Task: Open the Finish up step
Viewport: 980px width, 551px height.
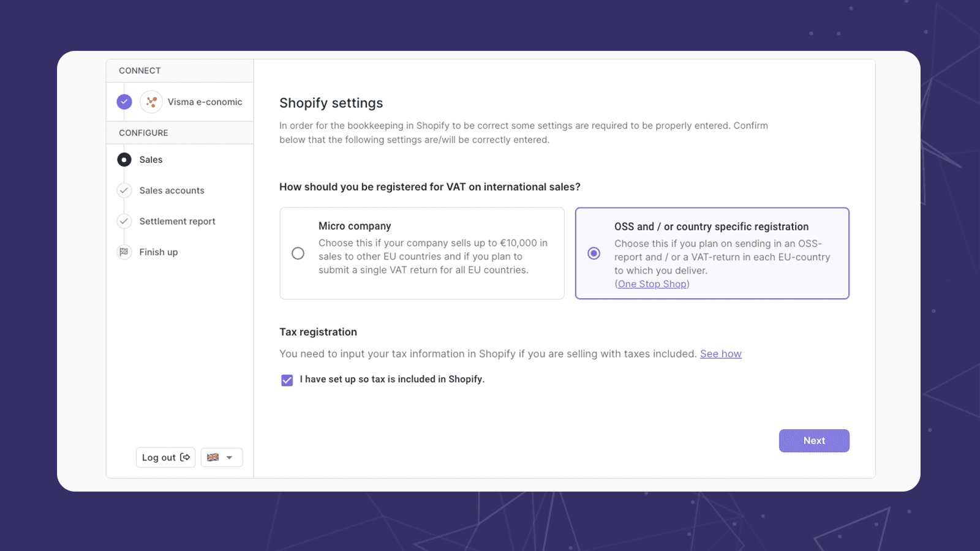Action: [x=158, y=252]
